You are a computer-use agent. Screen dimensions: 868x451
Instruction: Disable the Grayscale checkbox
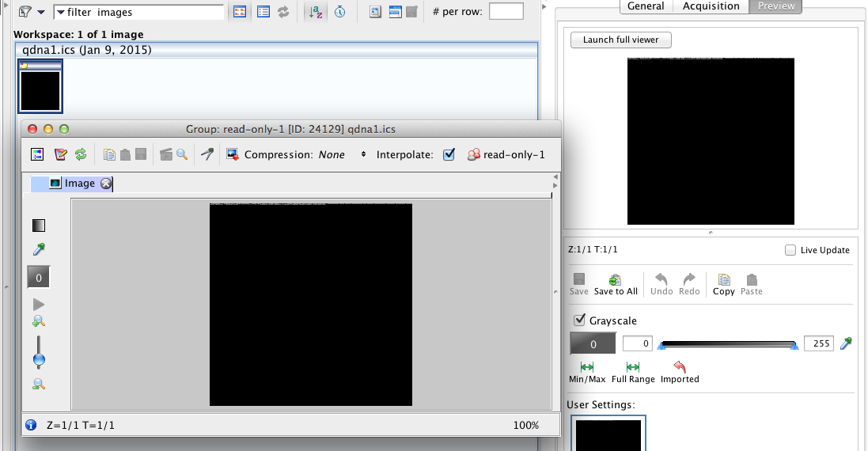click(x=579, y=320)
